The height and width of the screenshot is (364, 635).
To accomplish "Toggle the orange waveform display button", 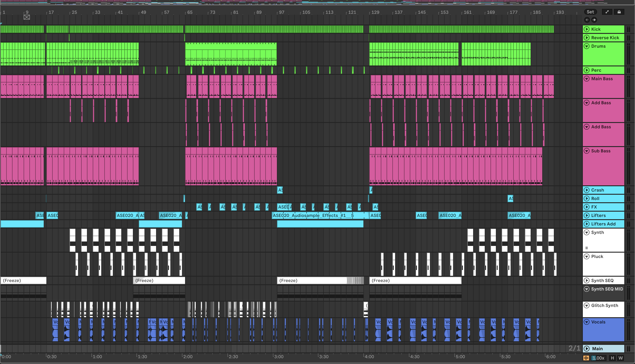I will 586,358.
